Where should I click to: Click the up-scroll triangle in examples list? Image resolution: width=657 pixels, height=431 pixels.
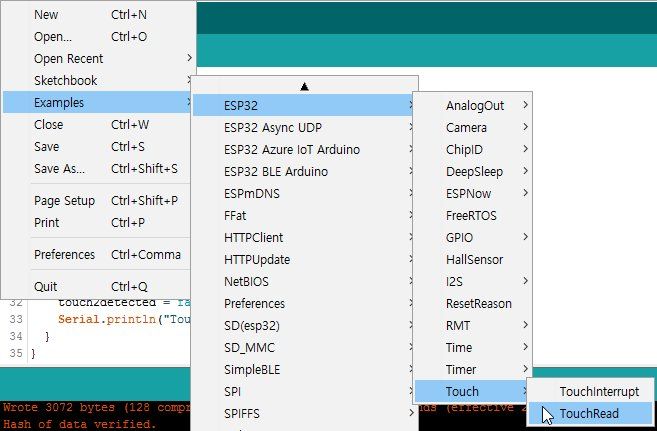pyautogui.click(x=305, y=87)
